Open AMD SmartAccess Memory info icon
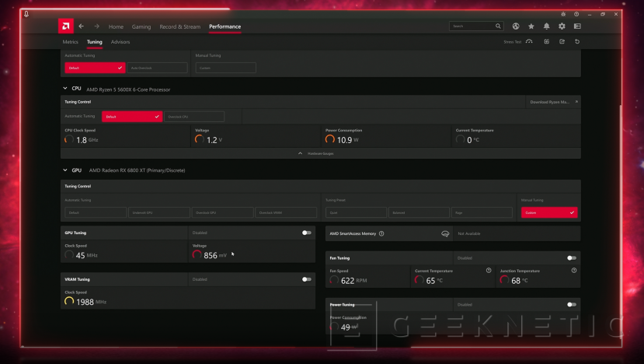Viewport: 644px width, 364px height. pos(381,233)
